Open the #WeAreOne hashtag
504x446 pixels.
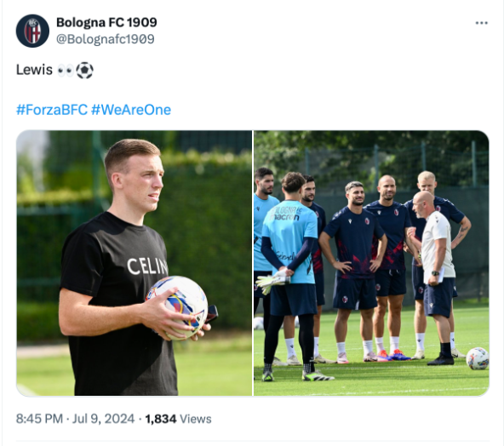[131, 110]
